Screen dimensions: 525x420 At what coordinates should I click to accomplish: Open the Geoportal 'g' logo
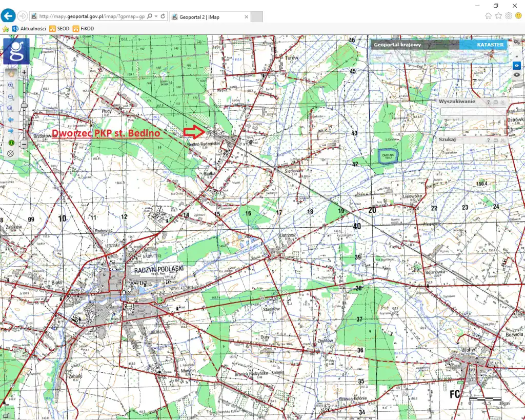coord(16,52)
